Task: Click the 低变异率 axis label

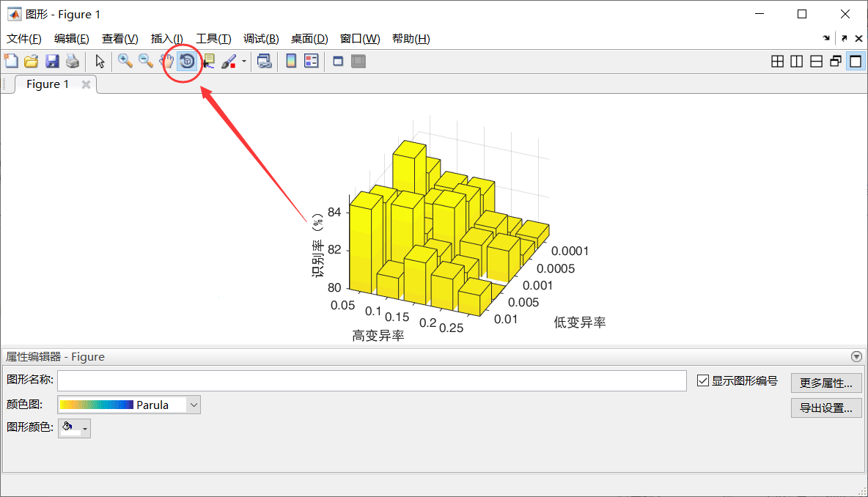Action: pos(580,322)
